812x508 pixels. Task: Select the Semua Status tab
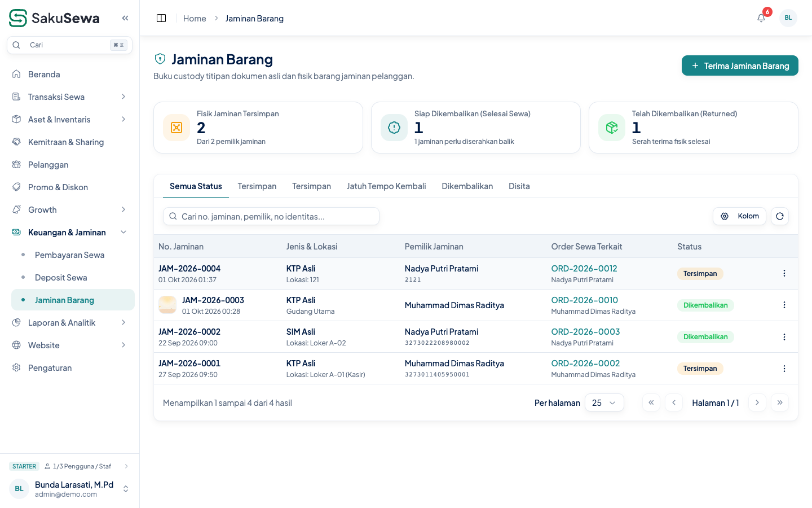pyautogui.click(x=196, y=186)
